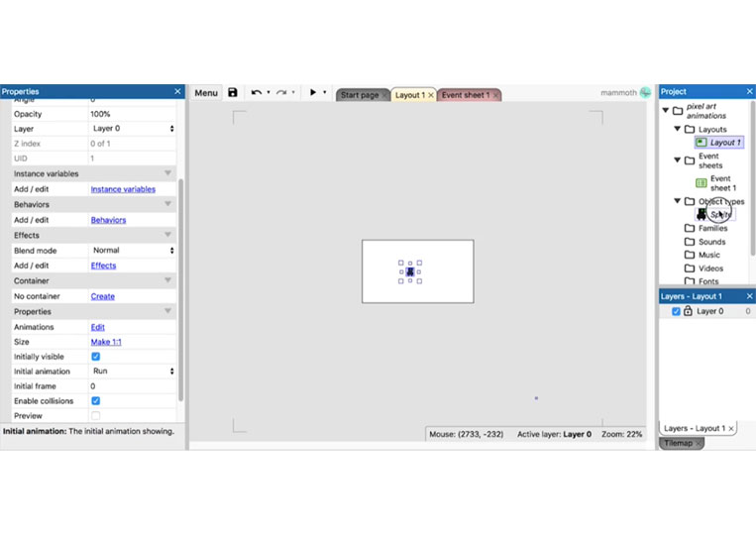
Task: Click the Layouts folder icon
Action: [690, 129]
